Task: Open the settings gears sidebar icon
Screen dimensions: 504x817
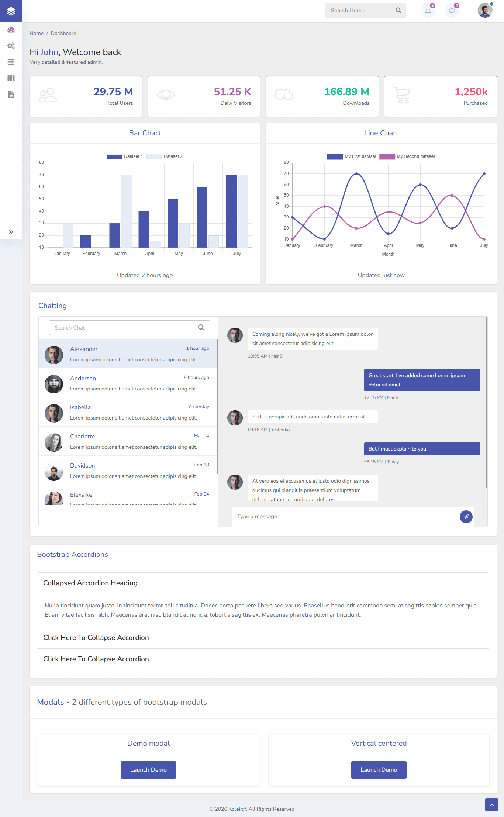Action: tap(11, 46)
